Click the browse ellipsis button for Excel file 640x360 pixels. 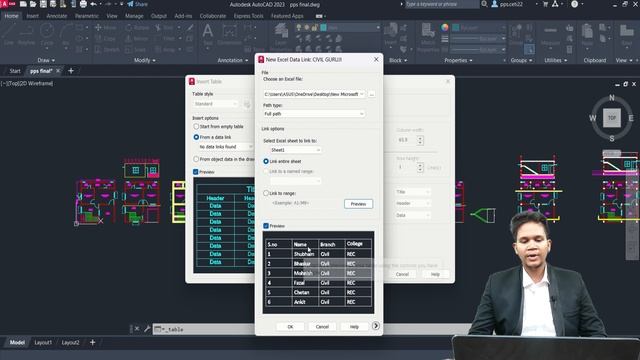pos(371,94)
